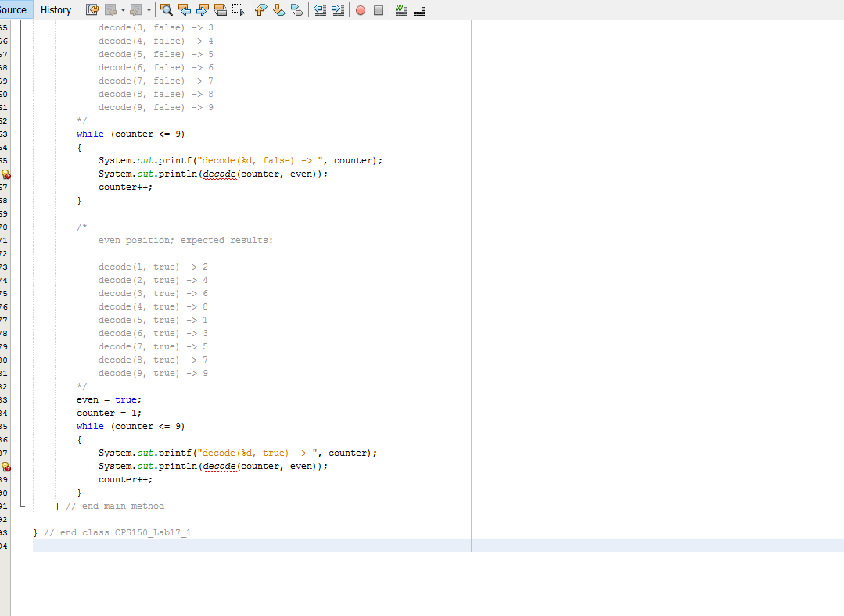Image resolution: width=844 pixels, height=616 pixels.
Task: Click comment line 'decode(9, false) -> 9'
Action: coord(156,108)
